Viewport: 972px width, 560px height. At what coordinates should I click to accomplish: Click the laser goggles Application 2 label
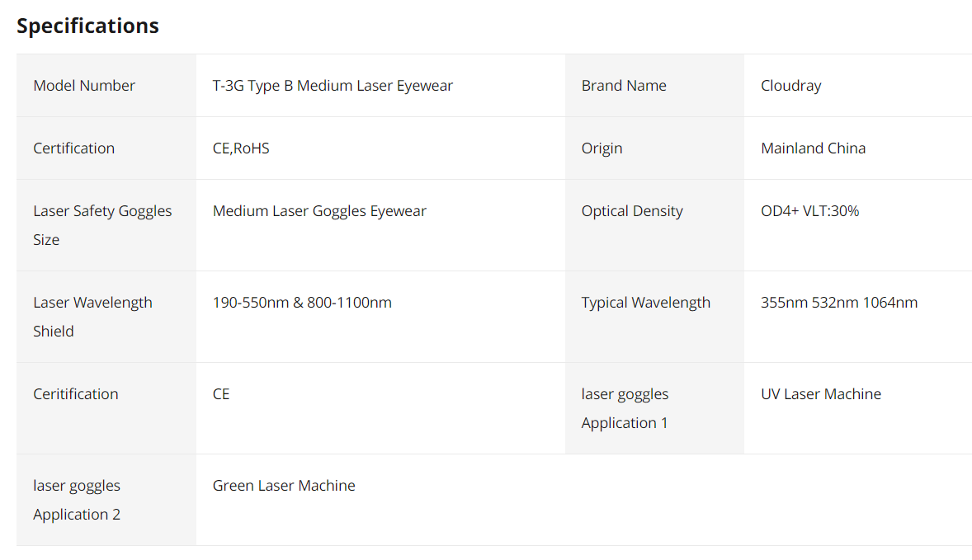(77, 500)
